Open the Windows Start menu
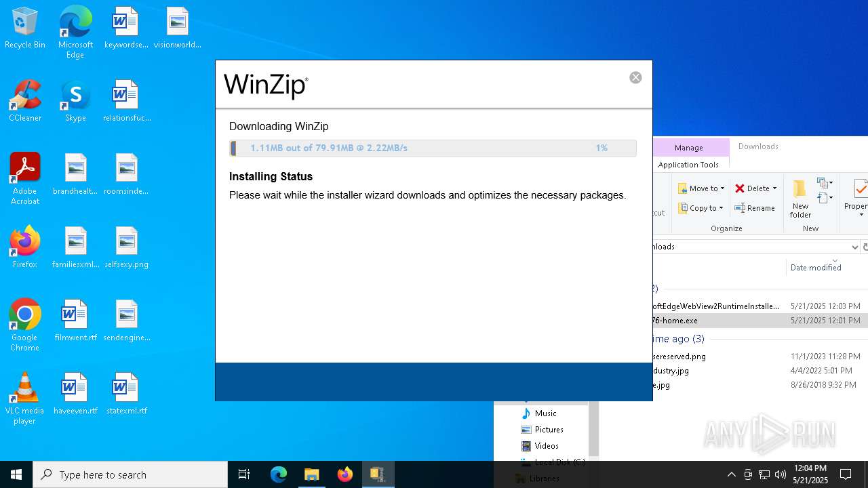This screenshot has height=488, width=868. click(16, 474)
